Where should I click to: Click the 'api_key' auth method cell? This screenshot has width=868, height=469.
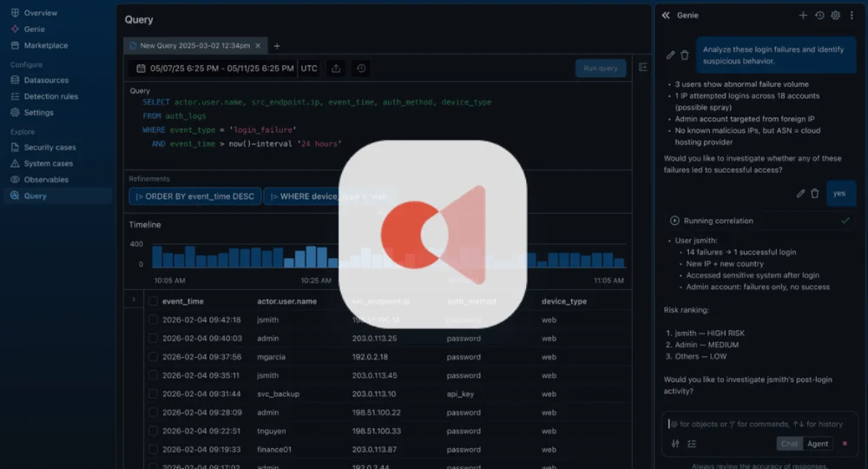click(460, 393)
